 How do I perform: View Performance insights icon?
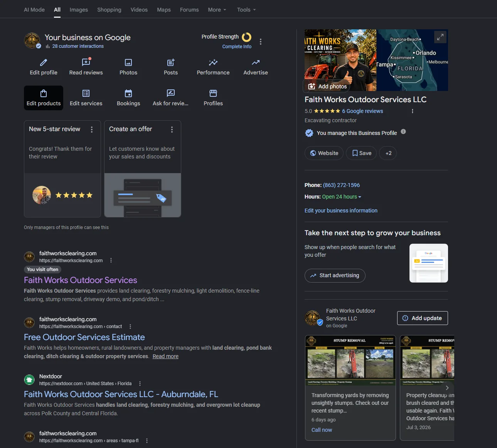click(x=213, y=62)
